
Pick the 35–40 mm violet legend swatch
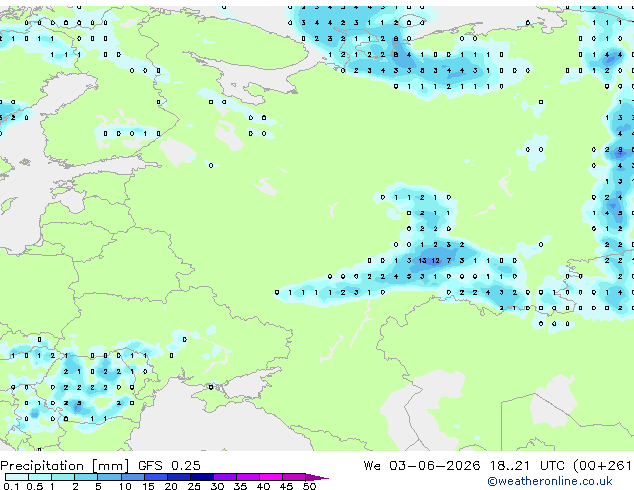pyautogui.click(x=248, y=477)
